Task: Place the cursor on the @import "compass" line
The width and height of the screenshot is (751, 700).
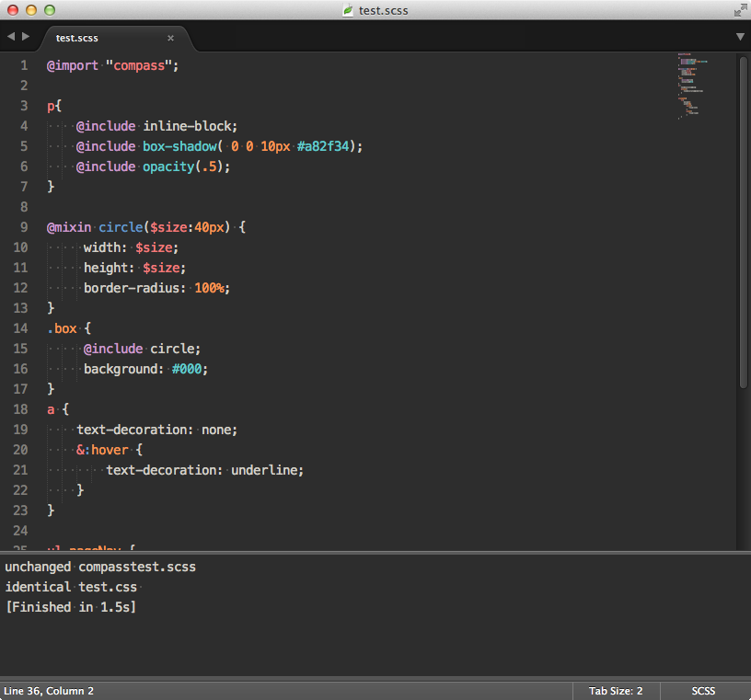Action: coord(112,65)
